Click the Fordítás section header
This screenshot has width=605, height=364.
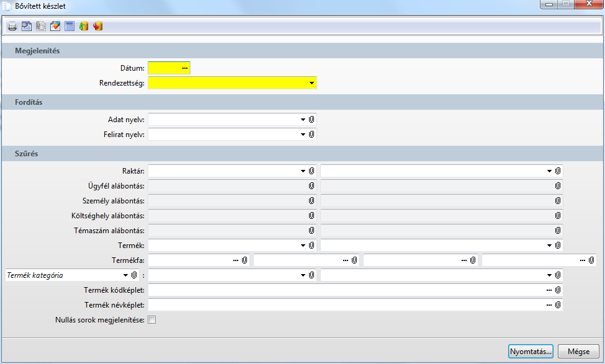[x=303, y=102]
